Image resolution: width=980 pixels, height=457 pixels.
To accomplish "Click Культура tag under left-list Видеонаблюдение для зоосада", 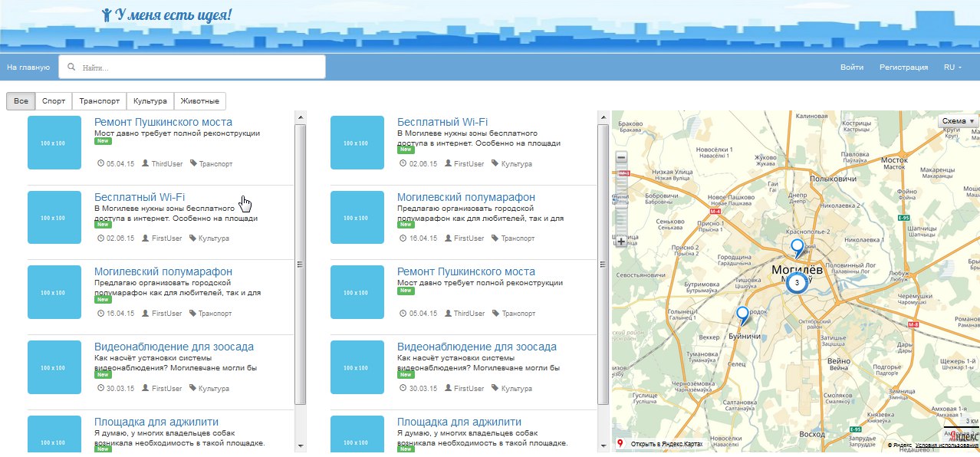I will tap(214, 389).
